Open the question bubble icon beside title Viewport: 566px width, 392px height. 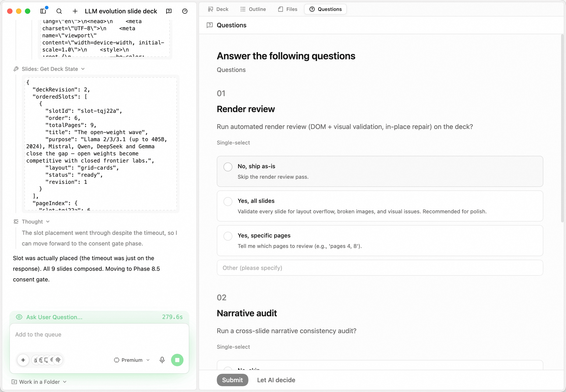(x=169, y=11)
